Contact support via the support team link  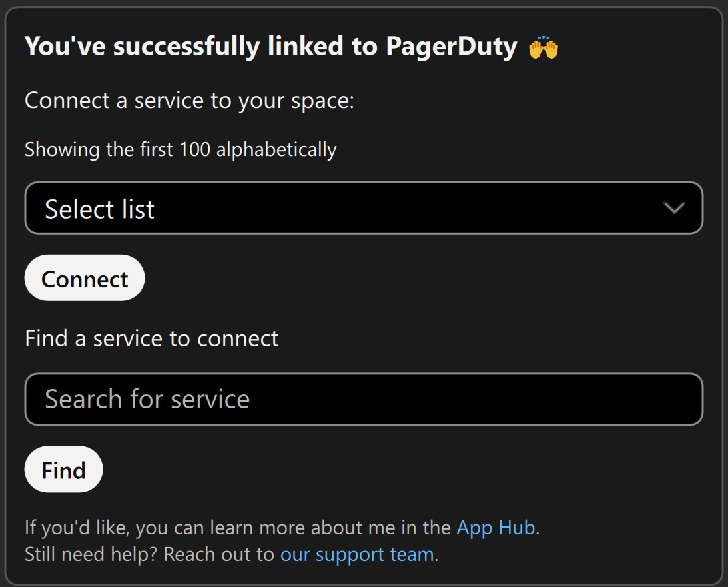357,554
